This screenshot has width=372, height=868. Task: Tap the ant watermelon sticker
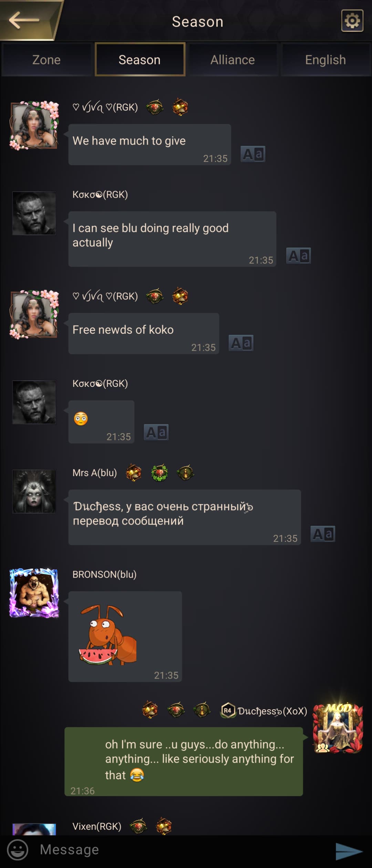pyautogui.click(x=107, y=635)
